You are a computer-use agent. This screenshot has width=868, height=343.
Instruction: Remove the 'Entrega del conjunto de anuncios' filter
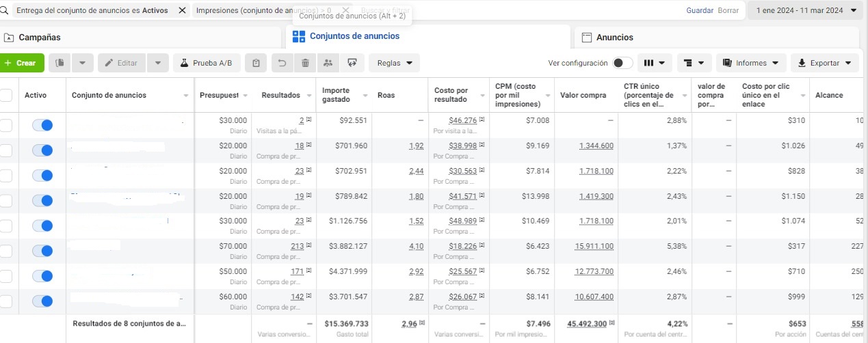click(182, 10)
